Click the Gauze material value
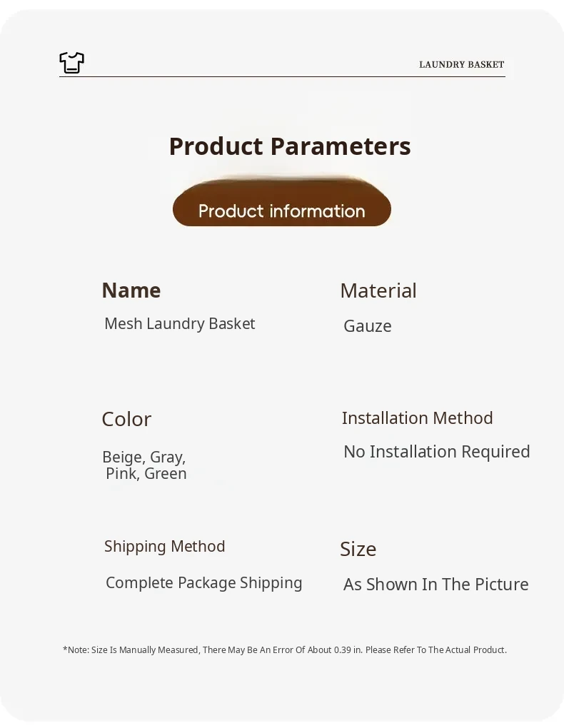This screenshot has width=564, height=728. [x=367, y=326]
